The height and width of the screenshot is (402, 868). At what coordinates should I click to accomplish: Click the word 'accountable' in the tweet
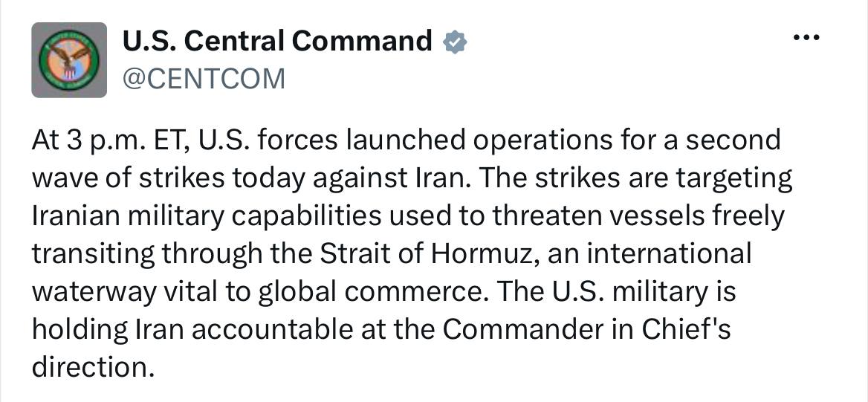[271, 329]
